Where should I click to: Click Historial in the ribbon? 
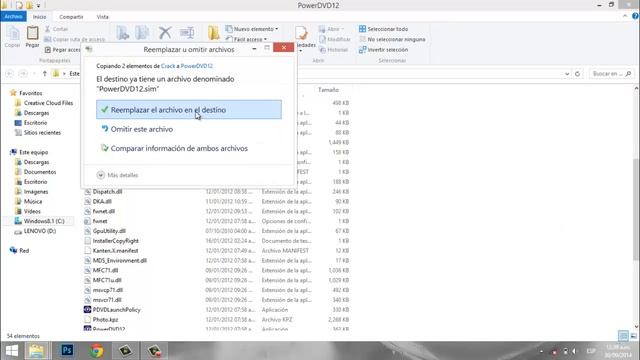click(x=334, y=50)
